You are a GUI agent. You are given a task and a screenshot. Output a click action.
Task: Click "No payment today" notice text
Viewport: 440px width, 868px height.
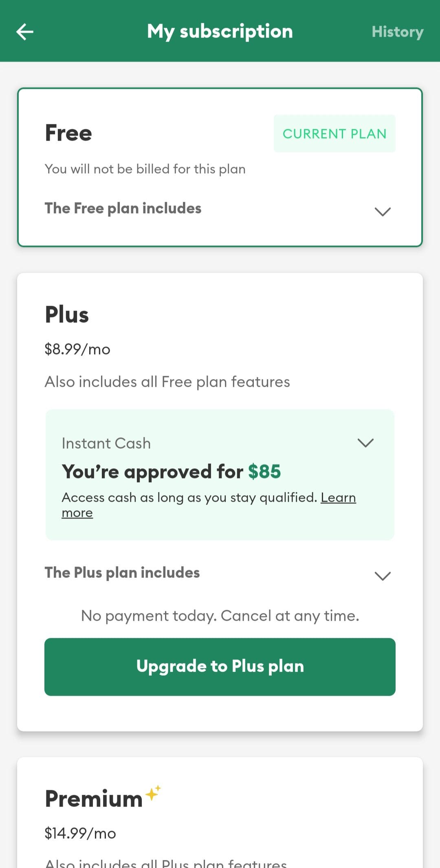tap(220, 615)
